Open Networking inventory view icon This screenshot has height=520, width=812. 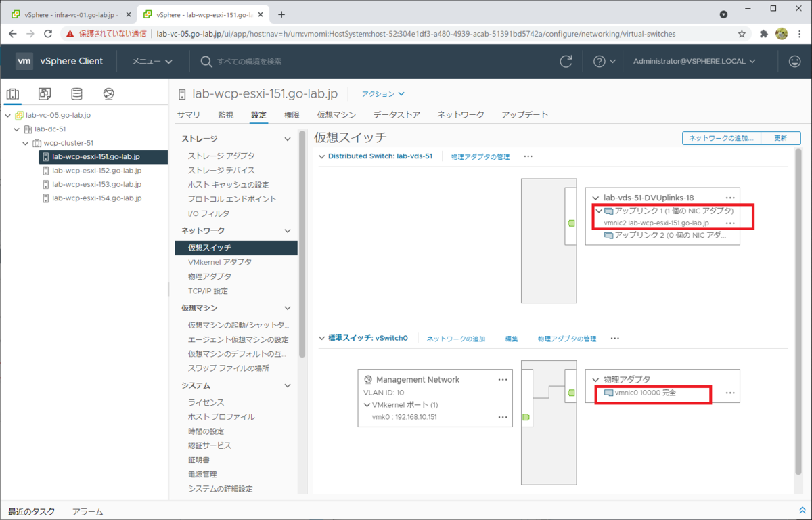pyautogui.click(x=108, y=94)
